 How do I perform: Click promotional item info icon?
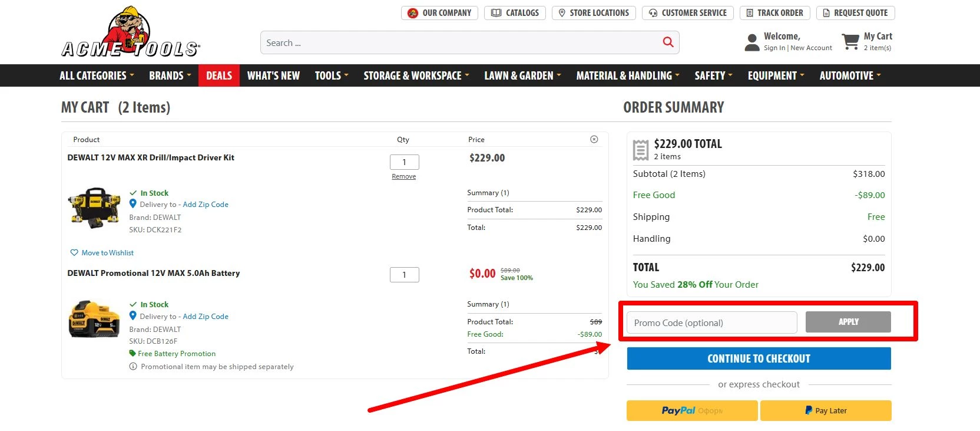[133, 367]
